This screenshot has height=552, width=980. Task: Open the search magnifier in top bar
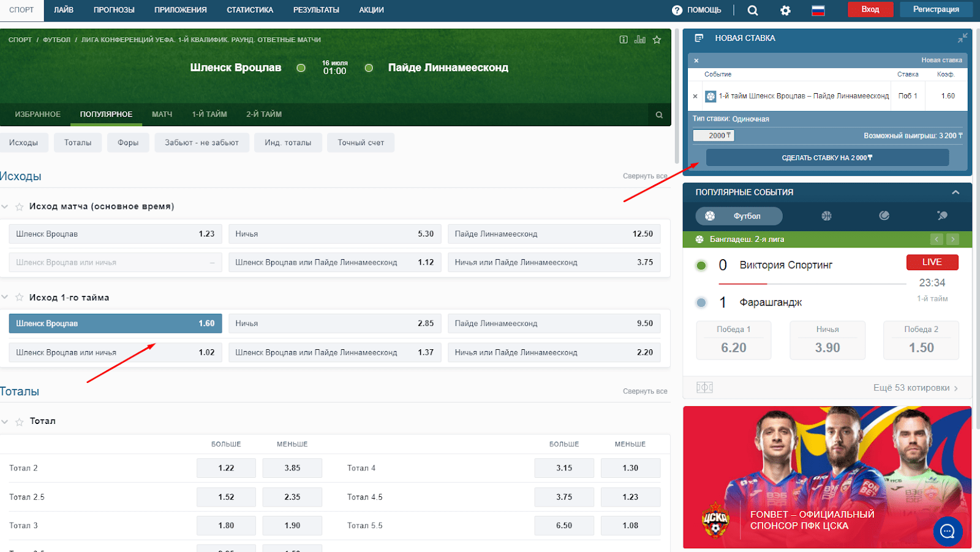tap(753, 10)
